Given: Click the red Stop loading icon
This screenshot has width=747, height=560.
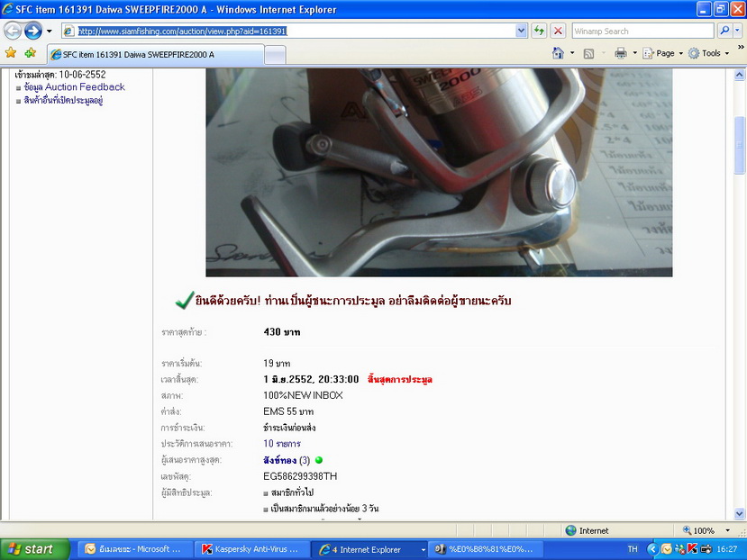Looking at the screenshot, I should pyautogui.click(x=558, y=31).
